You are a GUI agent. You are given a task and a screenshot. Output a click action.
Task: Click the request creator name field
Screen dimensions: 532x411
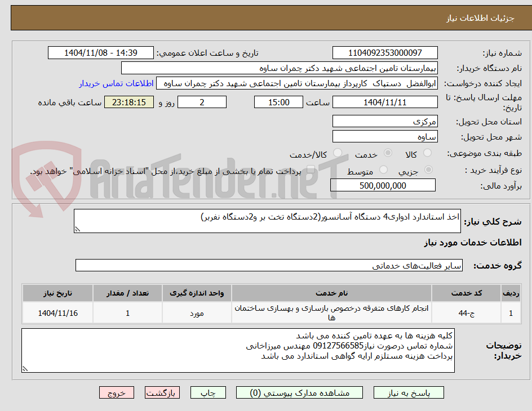tap(297, 83)
